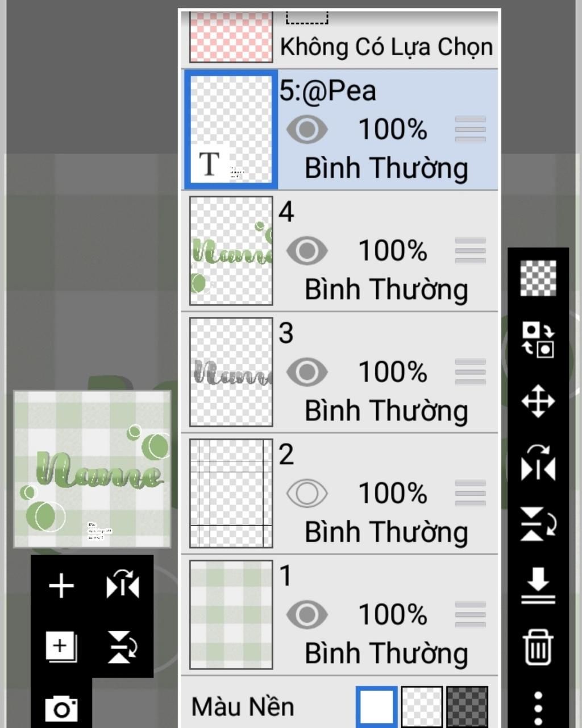582x728 pixels.
Task: Show layer 2 by tapping its eye
Action: pos(307,493)
